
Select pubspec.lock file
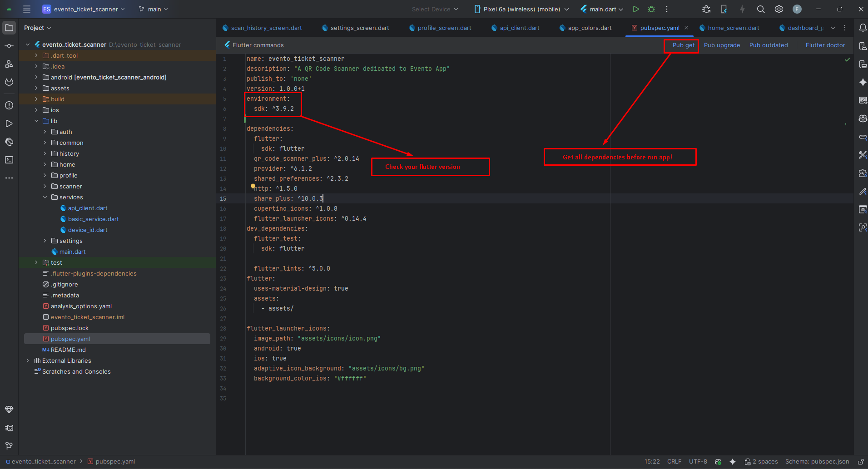click(69, 328)
